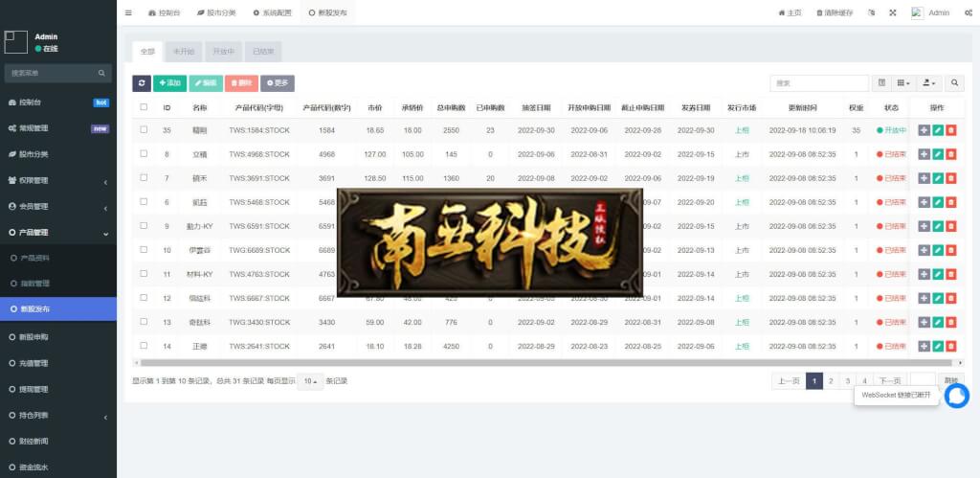
Task: Expand the 会员管理 sidebar menu
Action: (x=58, y=207)
